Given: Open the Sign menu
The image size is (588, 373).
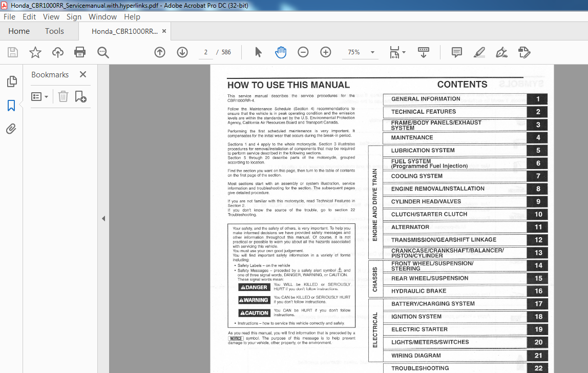Looking at the screenshot, I should coord(74,17).
